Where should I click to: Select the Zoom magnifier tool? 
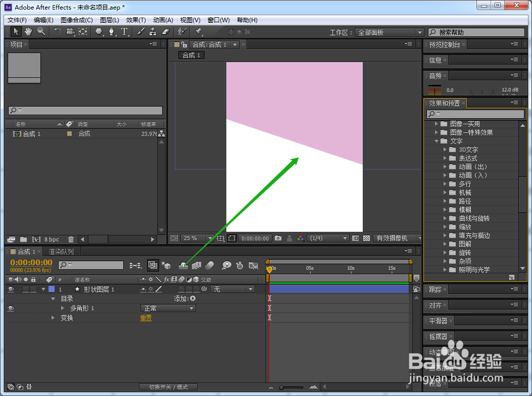tap(41, 31)
